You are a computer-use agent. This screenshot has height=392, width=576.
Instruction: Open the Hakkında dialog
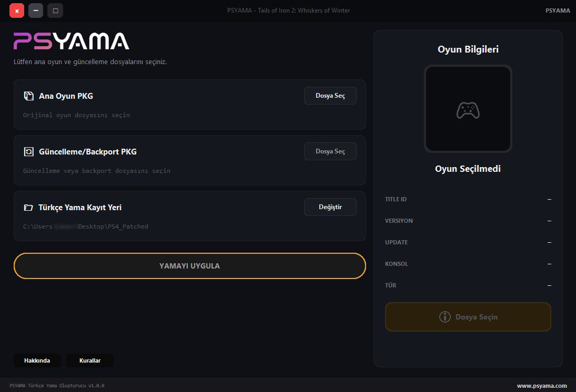pyautogui.click(x=37, y=360)
